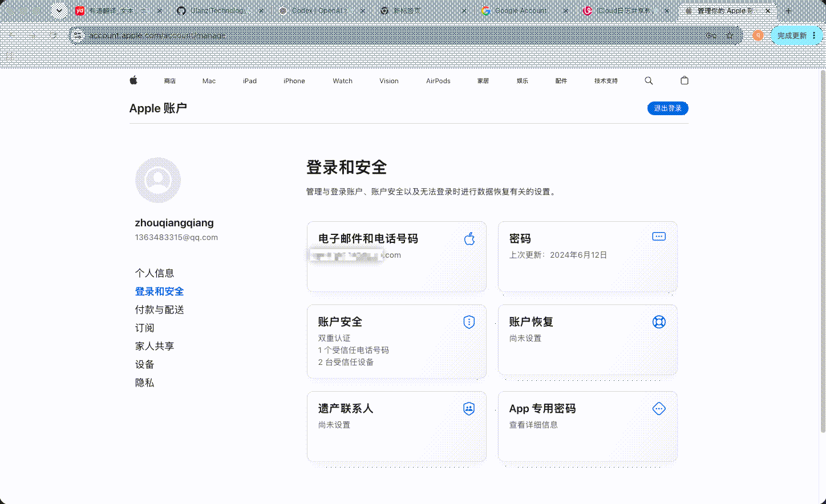Click the lifebuoy icon on the 账户恢复 card
This screenshot has height=504, width=826.
click(x=659, y=322)
